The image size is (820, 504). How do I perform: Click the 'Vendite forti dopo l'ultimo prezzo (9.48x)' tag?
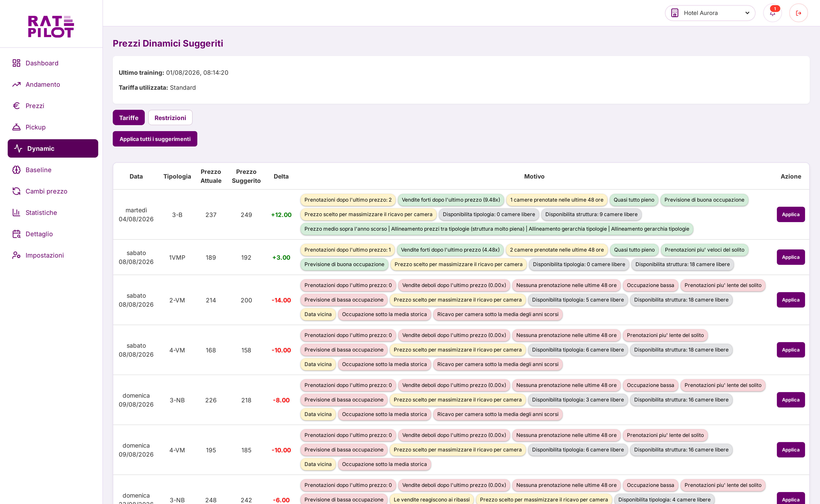451,200
